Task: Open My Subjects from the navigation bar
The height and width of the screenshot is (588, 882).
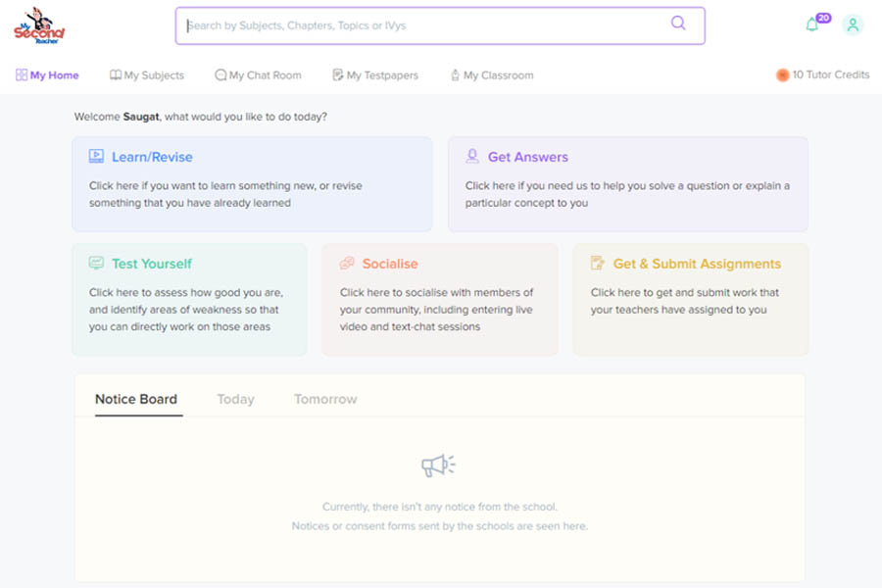Action: [x=147, y=74]
